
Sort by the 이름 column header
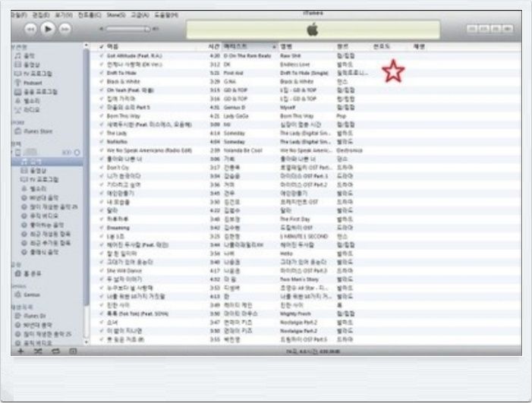[112, 46]
